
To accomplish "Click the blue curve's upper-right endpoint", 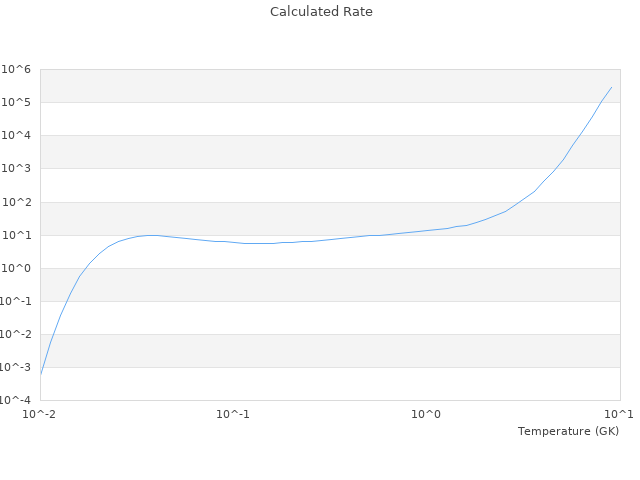I will click(x=611, y=87).
